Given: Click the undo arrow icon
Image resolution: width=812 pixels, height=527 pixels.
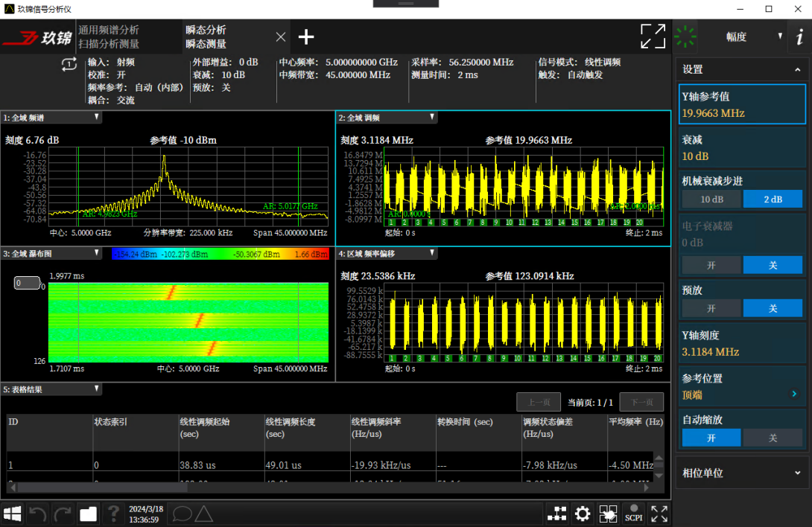Looking at the screenshot, I should coord(37,514).
